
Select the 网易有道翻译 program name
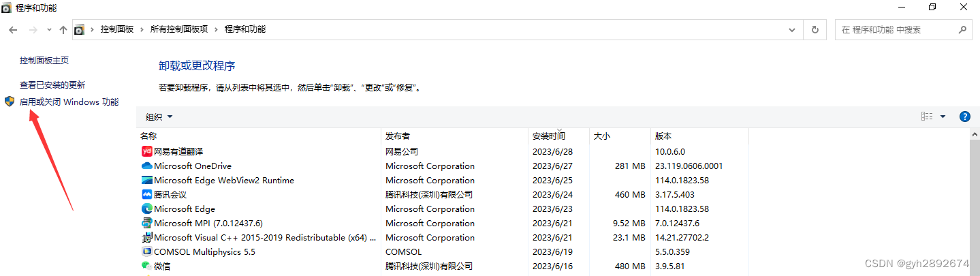[178, 151]
